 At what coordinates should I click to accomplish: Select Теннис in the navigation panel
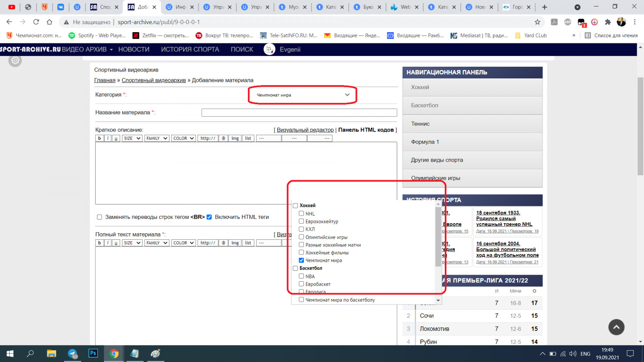tap(420, 124)
